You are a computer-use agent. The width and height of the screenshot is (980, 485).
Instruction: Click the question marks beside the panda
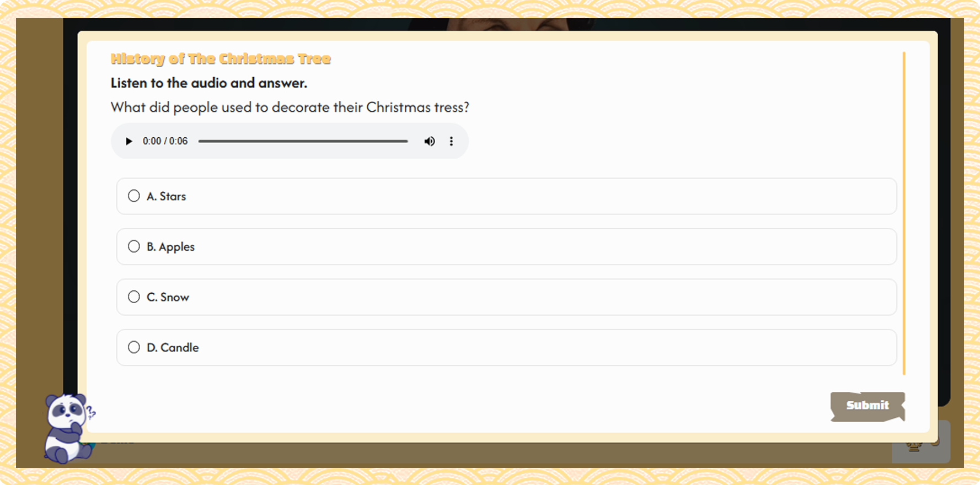pyautogui.click(x=91, y=412)
